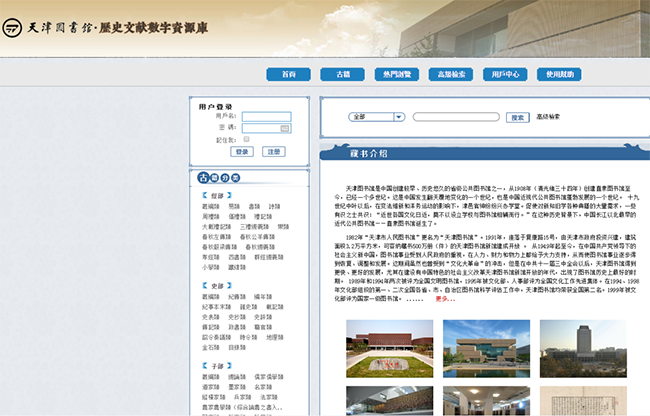
Task: Go to the 首頁 navigation tab
Action: (289, 74)
